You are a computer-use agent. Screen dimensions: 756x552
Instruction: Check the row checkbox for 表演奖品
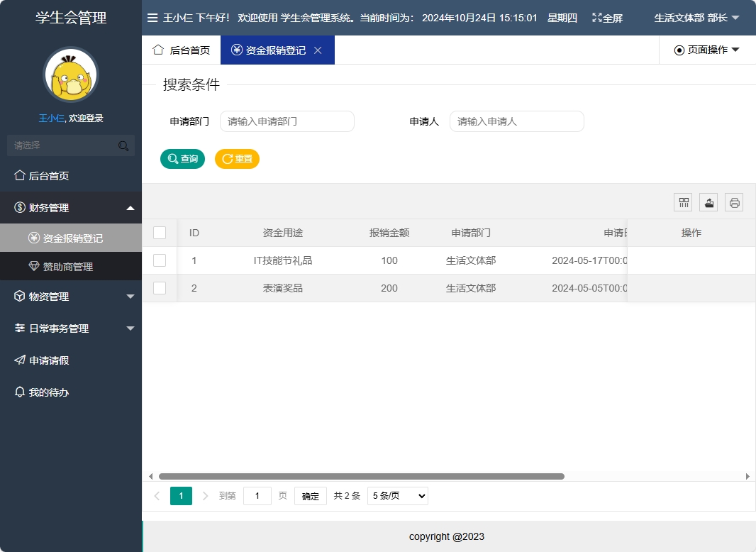tap(160, 288)
